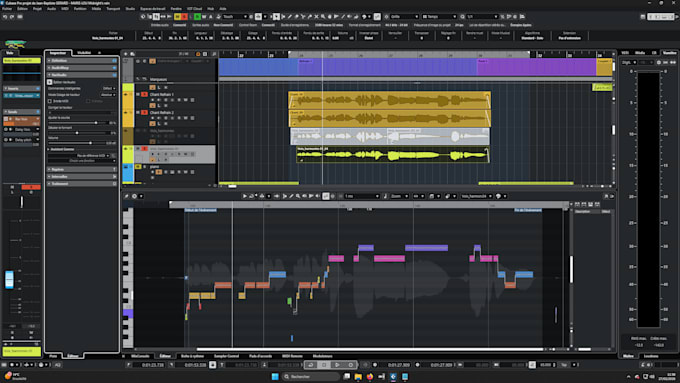The image size is (680, 383).
Task: Select the Vumètre right zone tab
Action: [x=669, y=53]
